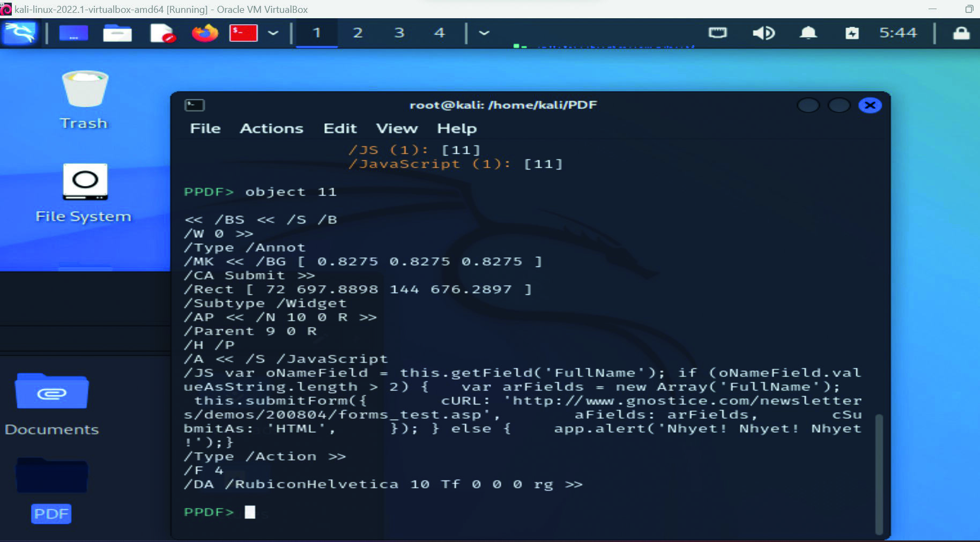Click the '/Subtype /Widget' line
This screenshot has width=980, height=542.
265,303
